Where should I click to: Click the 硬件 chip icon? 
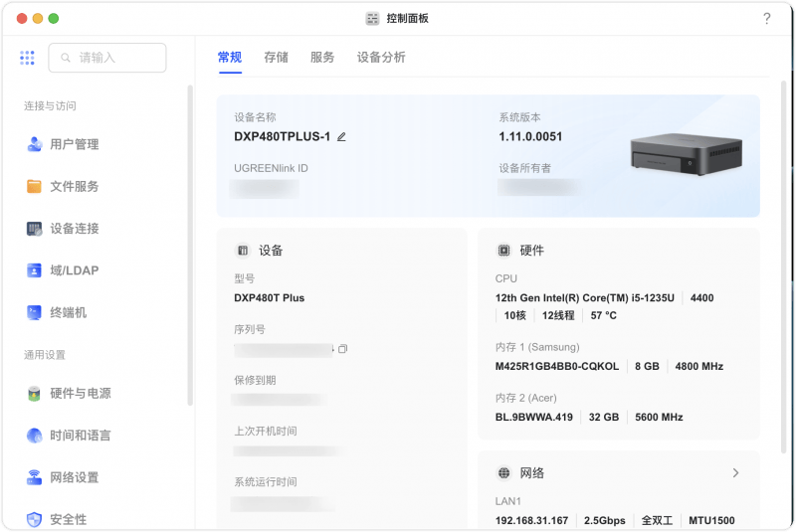pyautogui.click(x=503, y=251)
